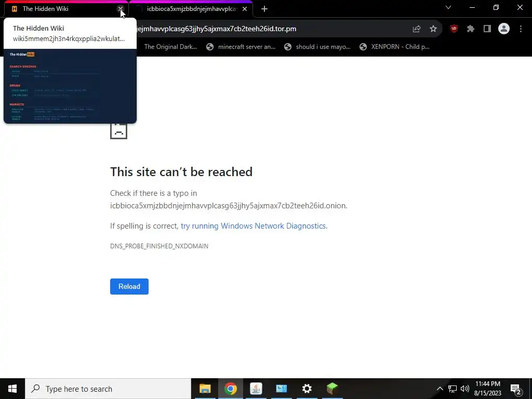The image size is (532, 399).
Task: Toggle the browser side panel
Action: click(x=487, y=29)
